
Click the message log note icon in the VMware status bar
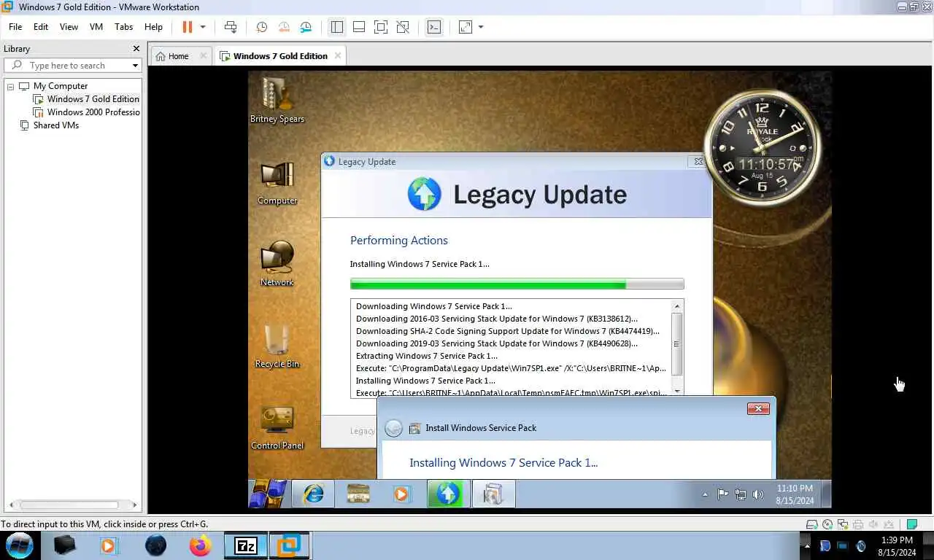pos(912,524)
